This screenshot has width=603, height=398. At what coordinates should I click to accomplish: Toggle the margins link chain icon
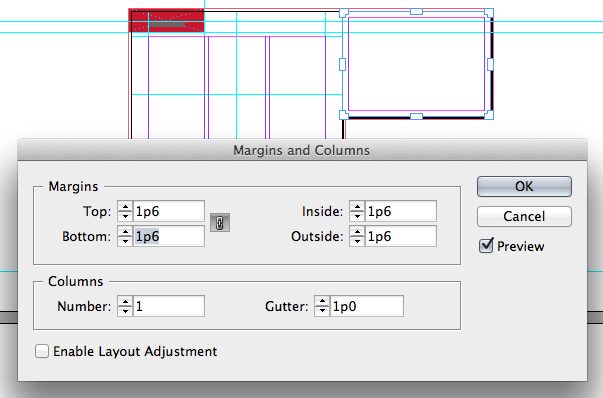coord(220,223)
